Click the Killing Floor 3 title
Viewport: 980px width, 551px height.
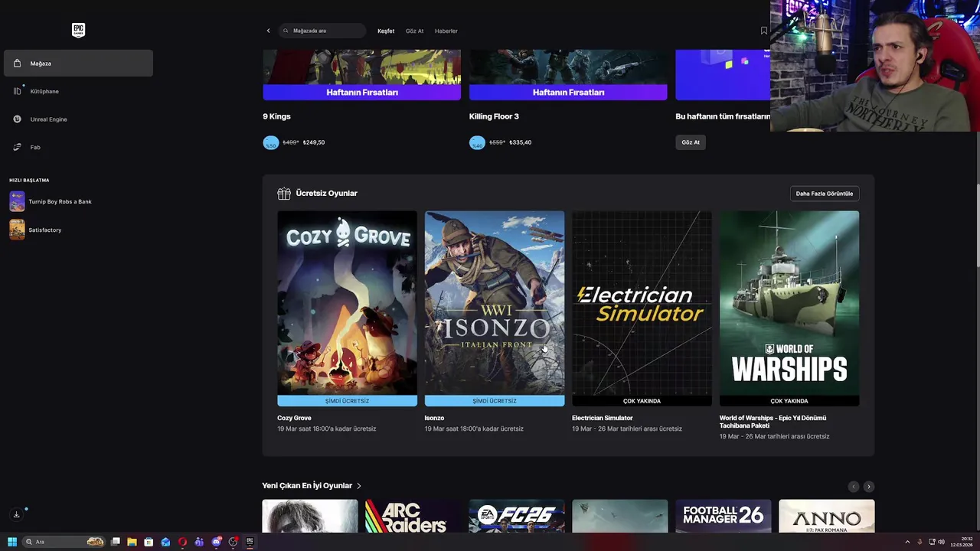pyautogui.click(x=494, y=116)
